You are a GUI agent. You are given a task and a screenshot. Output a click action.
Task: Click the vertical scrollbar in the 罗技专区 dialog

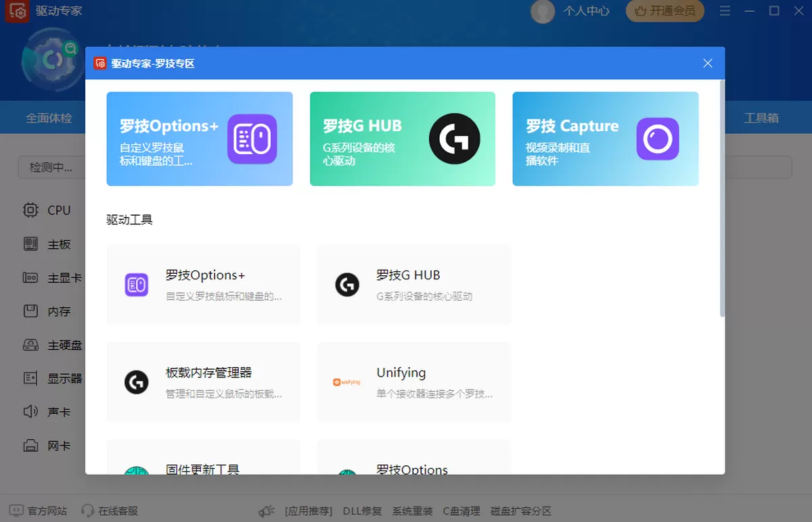722,199
